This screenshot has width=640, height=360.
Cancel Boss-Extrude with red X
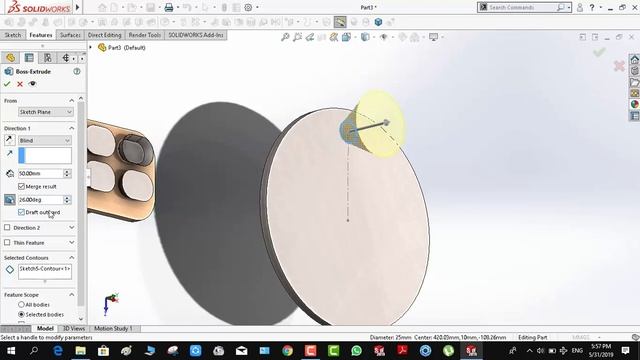pos(20,84)
